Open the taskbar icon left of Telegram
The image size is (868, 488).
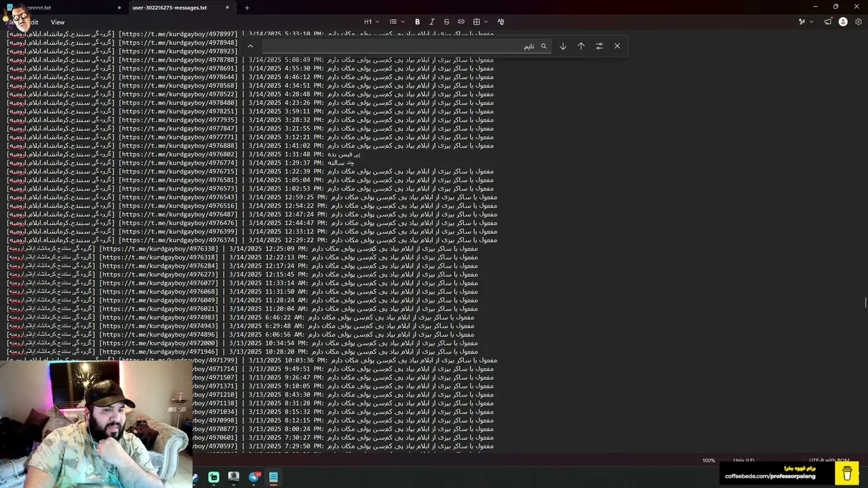coord(233,476)
